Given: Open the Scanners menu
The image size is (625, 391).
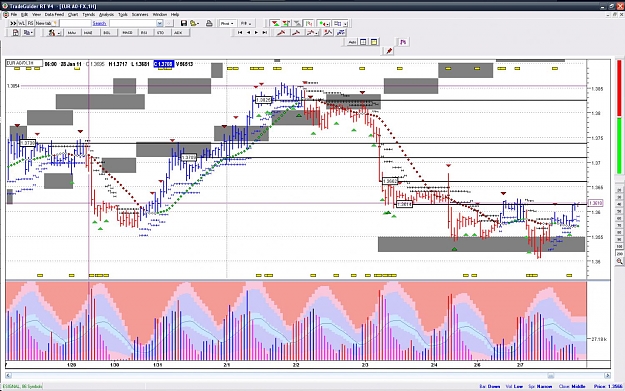Looking at the screenshot, I should click(x=140, y=14).
